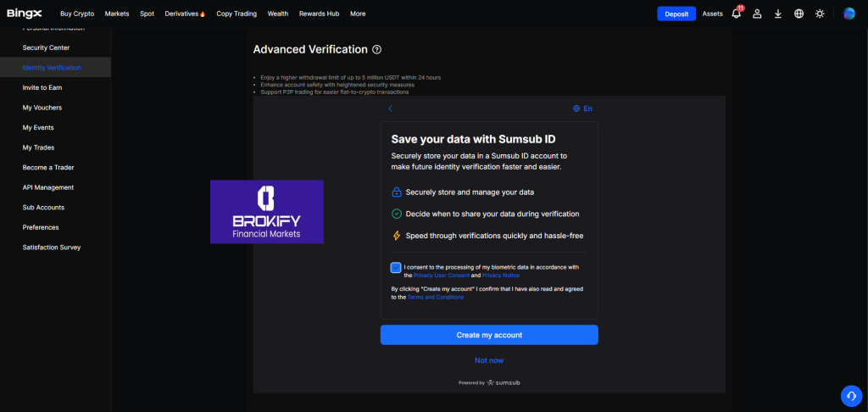This screenshot has height=412, width=868.
Task: Open the support headset chat button
Action: coord(850,396)
